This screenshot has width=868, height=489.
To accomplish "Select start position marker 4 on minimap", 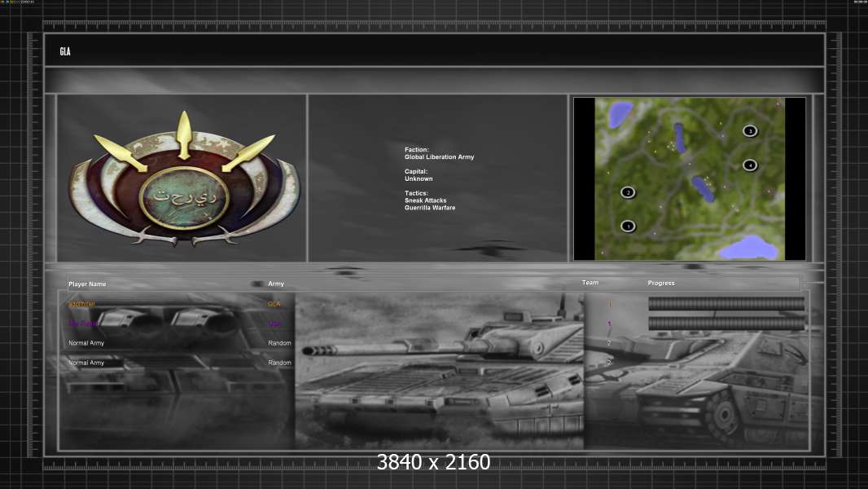I will pos(750,165).
